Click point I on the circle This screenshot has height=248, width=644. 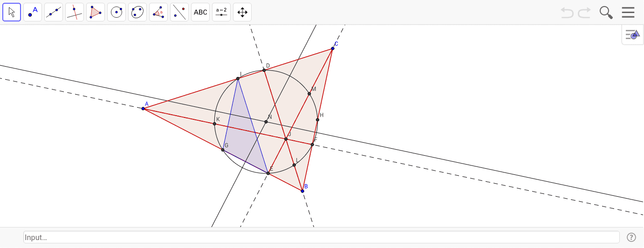238,79
